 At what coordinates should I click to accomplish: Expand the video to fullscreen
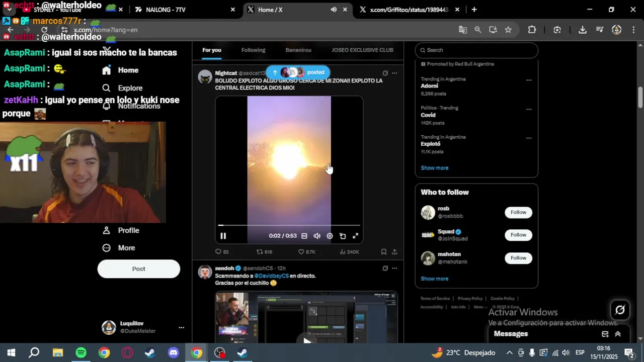[355, 236]
